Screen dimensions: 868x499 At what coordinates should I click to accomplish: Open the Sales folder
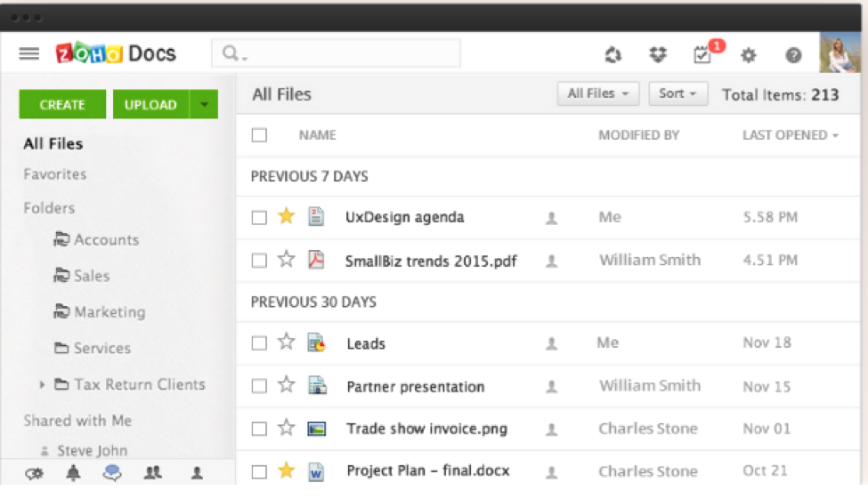pos(81,276)
